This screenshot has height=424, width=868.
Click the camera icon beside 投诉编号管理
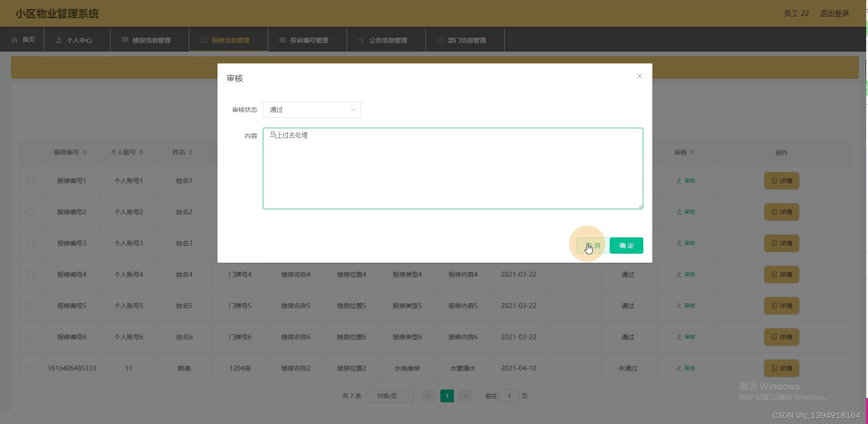tap(283, 40)
